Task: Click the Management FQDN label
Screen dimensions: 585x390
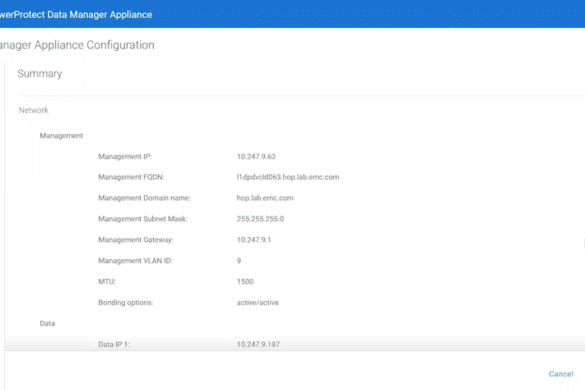Action: coord(131,177)
